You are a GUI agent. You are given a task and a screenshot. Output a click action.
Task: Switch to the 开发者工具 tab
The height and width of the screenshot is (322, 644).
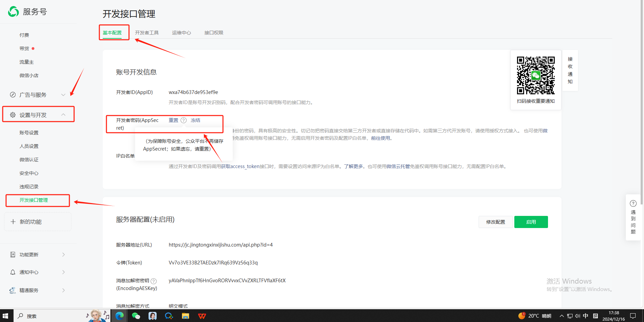(x=147, y=33)
